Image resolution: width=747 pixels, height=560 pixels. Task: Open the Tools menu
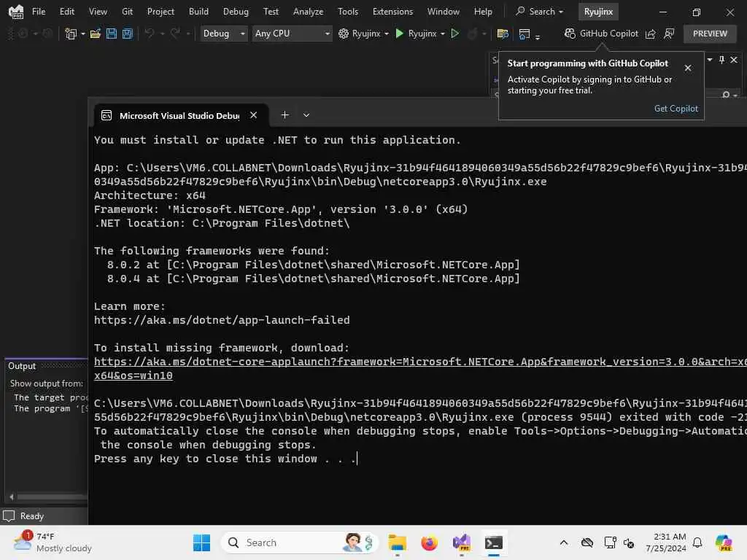348,12
